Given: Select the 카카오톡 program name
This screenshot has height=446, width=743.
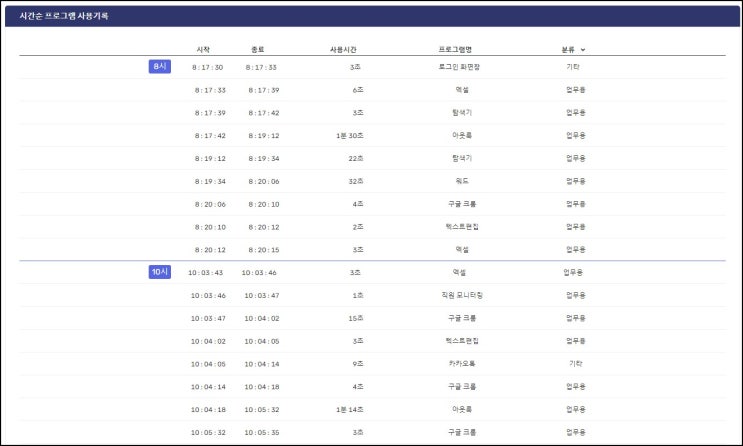Looking at the screenshot, I should pos(462,364).
